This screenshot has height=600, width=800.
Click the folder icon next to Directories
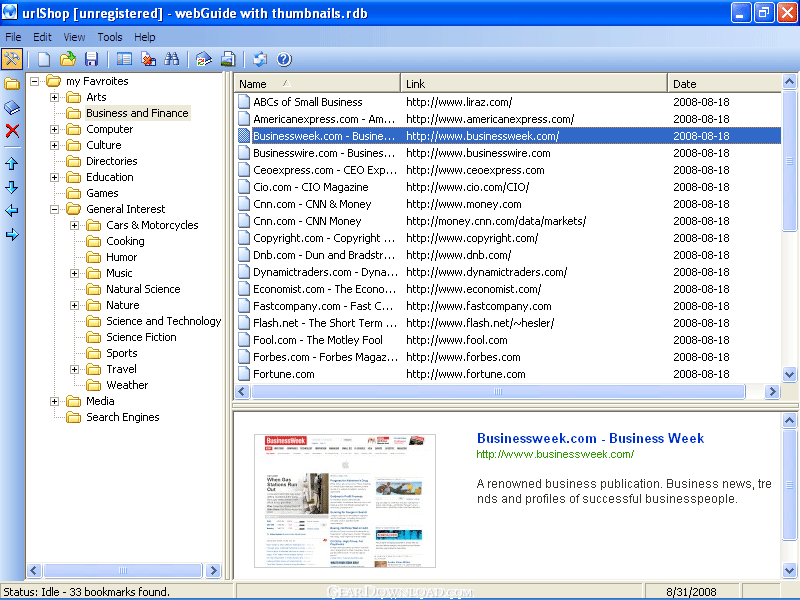[74, 161]
